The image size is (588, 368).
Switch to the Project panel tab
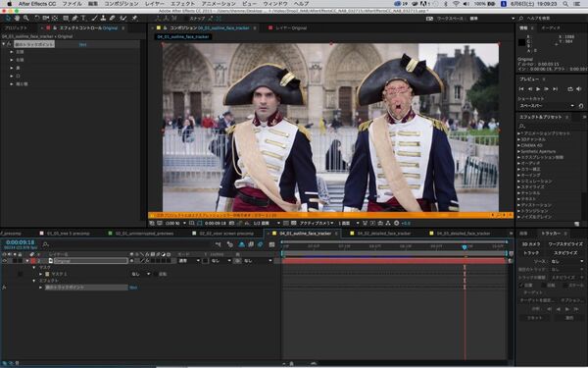pyautogui.click(x=16, y=27)
